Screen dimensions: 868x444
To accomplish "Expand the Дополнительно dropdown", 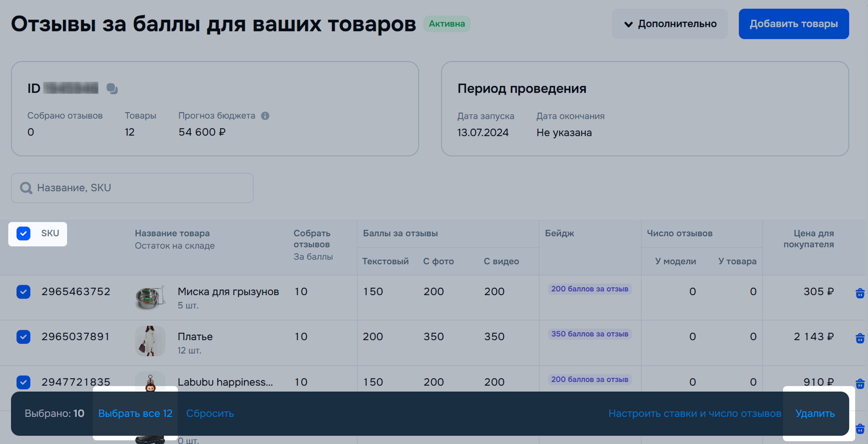I will [x=670, y=24].
